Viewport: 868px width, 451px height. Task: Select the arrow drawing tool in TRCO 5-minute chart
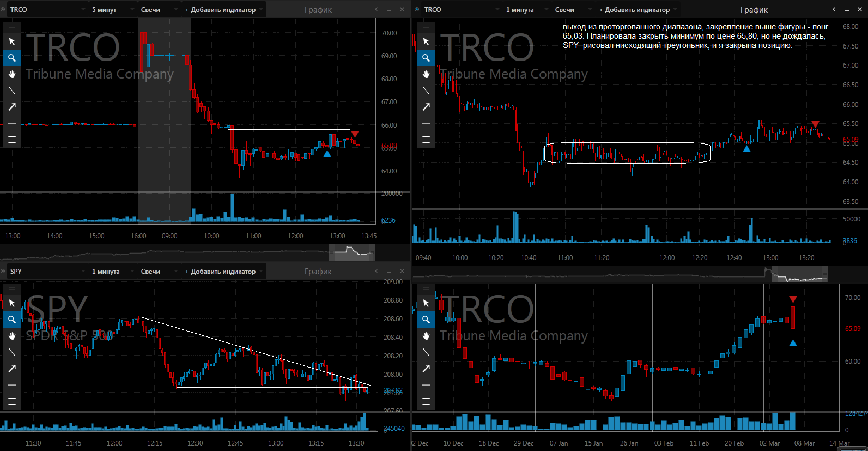(x=12, y=107)
